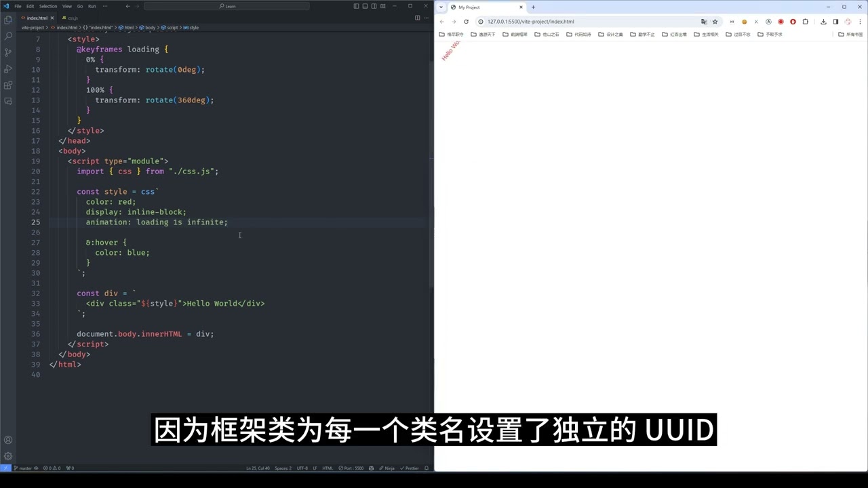Image resolution: width=868 pixels, height=488 pixels.
Task: Customize layout icon in VS Code title bar
Action: click(382, 6)
